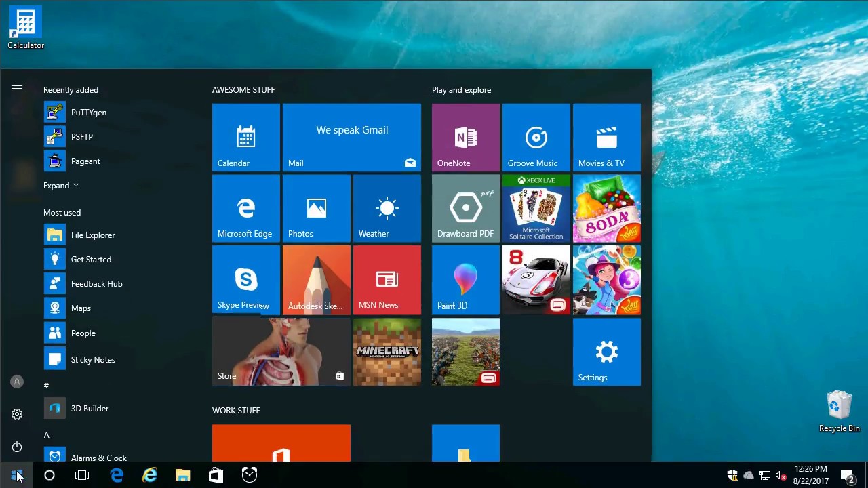Screen dimensions: 868x488
Task: Open the Settings tile
Action: pos(606,352)
